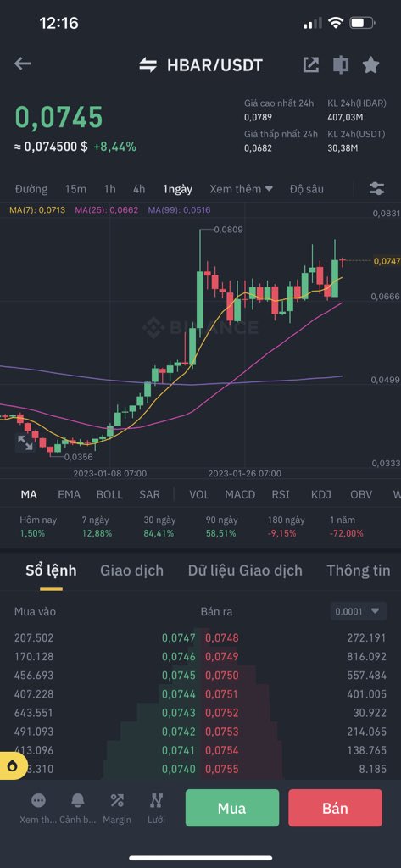The height and width of the screenshot is (868, 401).
Task: Open the share chart icon
Action: 311,64
